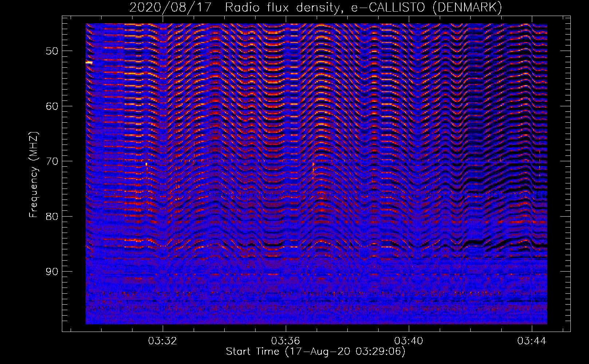Screen dimensions: 589x364
Task: Click the 03:36 time tick label
Action: (x=286, y=341)
